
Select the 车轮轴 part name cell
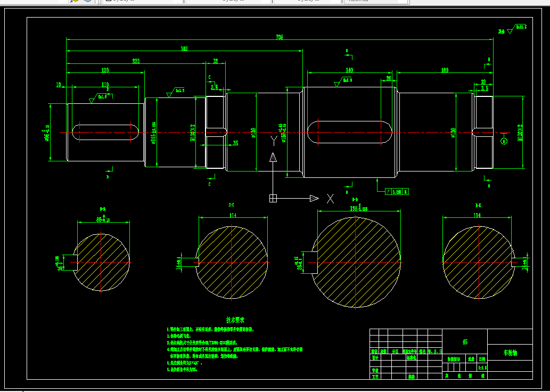point(510,353)
